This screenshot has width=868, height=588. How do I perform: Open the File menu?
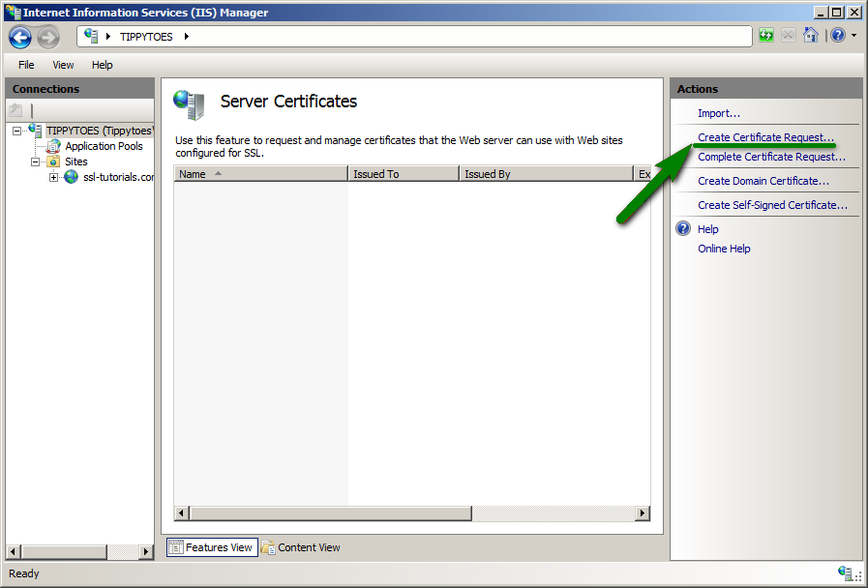[26, 65]
